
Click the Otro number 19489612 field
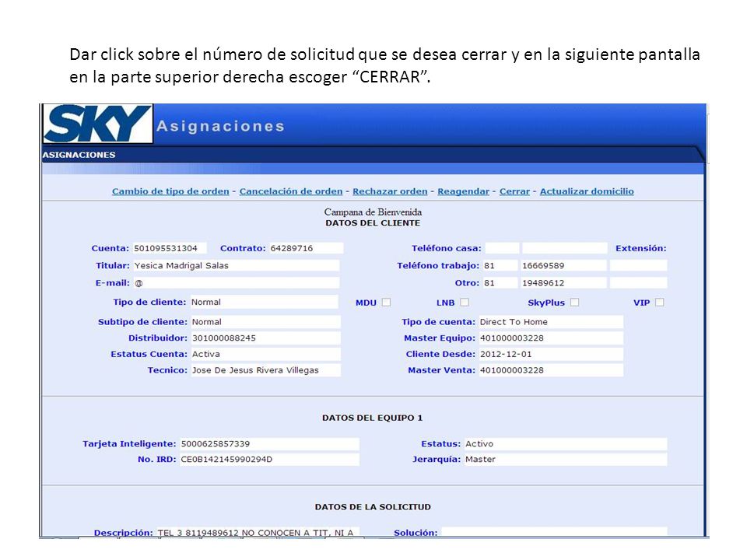[563, 283]
